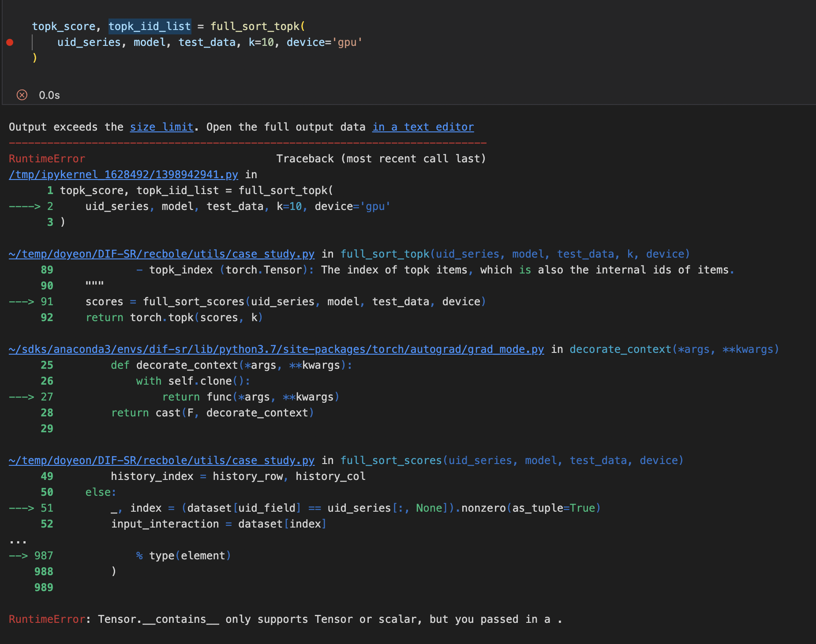Click line 987 with type(element)

click(183, 555)
